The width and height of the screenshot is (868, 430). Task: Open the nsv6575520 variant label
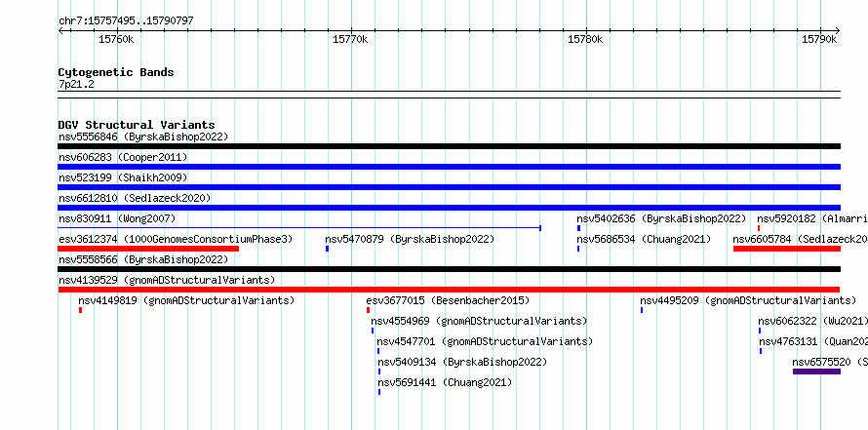pos(830,362)
